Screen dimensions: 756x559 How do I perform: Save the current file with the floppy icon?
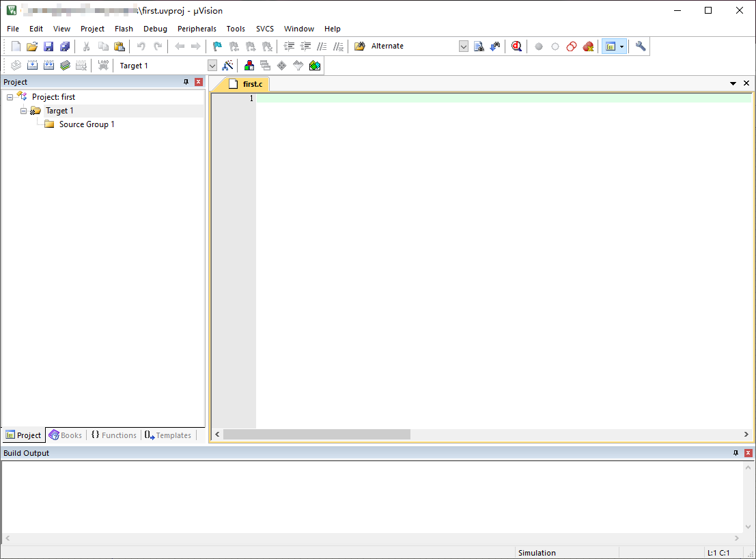click(x=48, y=46)
